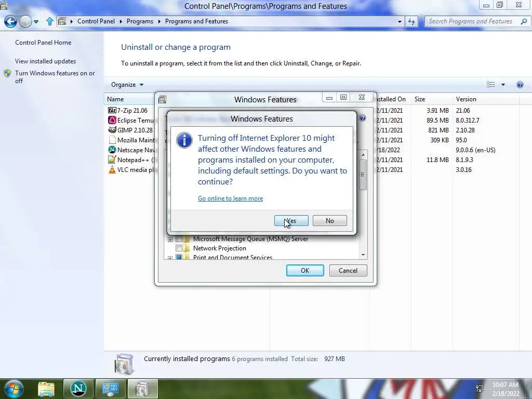Select the Eclipse Temurin icon
532x399 pixels.
112,120
